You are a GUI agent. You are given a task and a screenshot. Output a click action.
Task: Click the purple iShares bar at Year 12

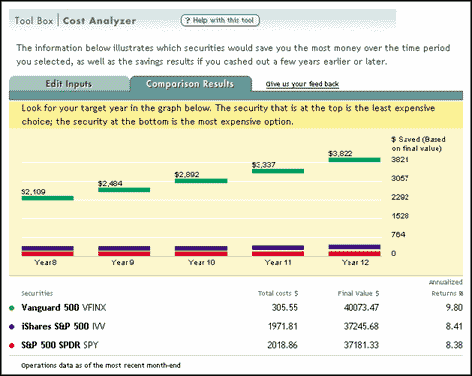click(354, 247)
